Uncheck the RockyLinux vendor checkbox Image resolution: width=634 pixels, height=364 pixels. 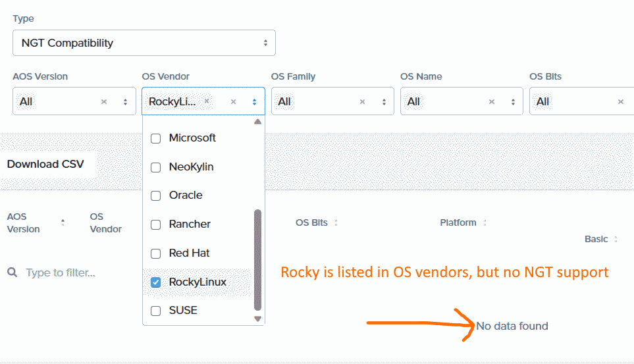(155, 282)
